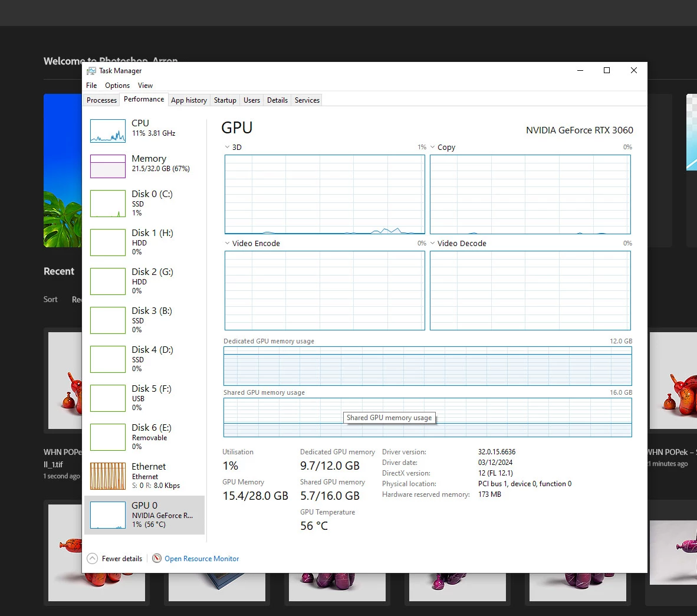697x616 pixels.
Task: Select the Disk 0 (C:) graph thumbnail
Action: 107,204
